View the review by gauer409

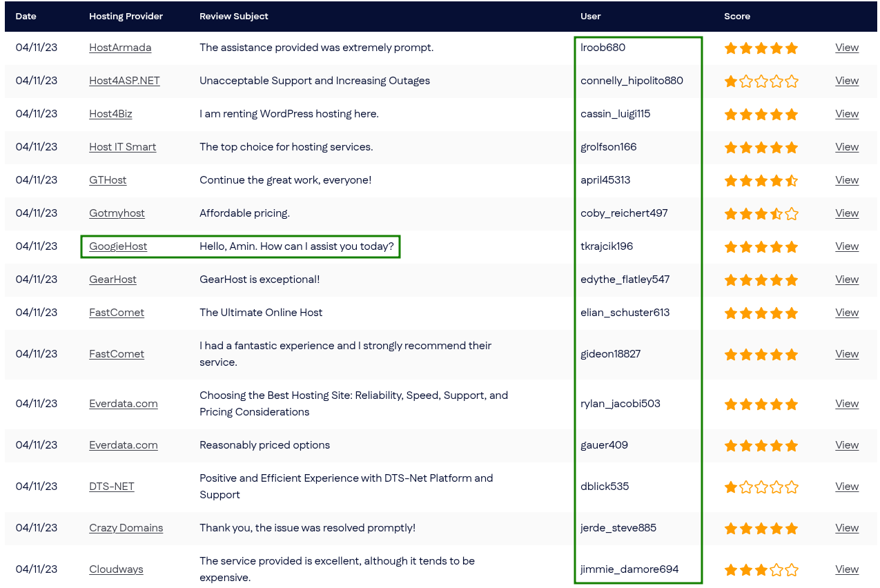847,445
